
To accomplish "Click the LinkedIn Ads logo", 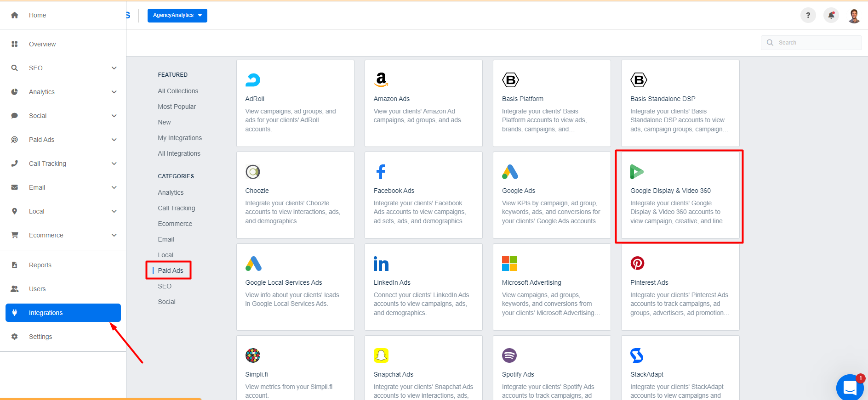I will (381, 264).
